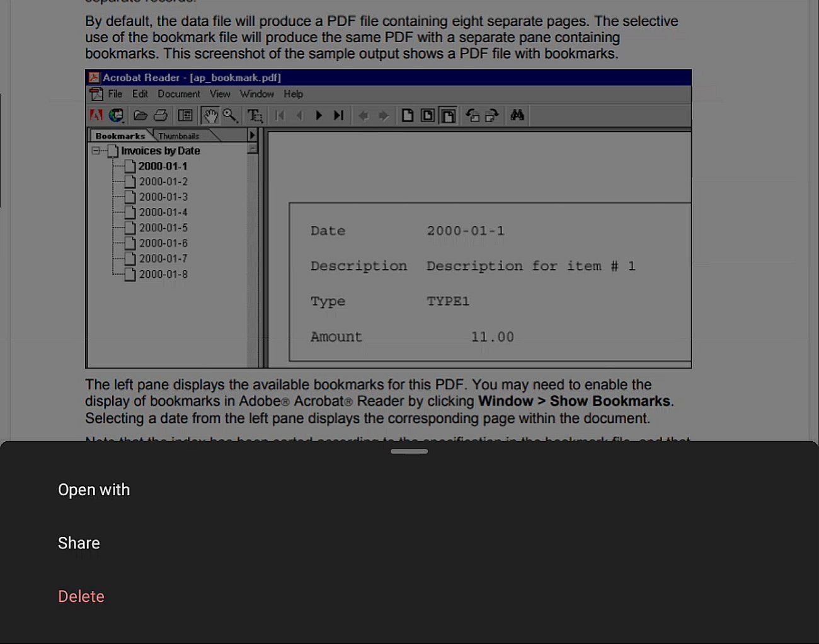Viewport: 819px width, 644px height.
Task: Select bookmark 2000-01-4
Action: pyautogui.click(x=163, y=212)
